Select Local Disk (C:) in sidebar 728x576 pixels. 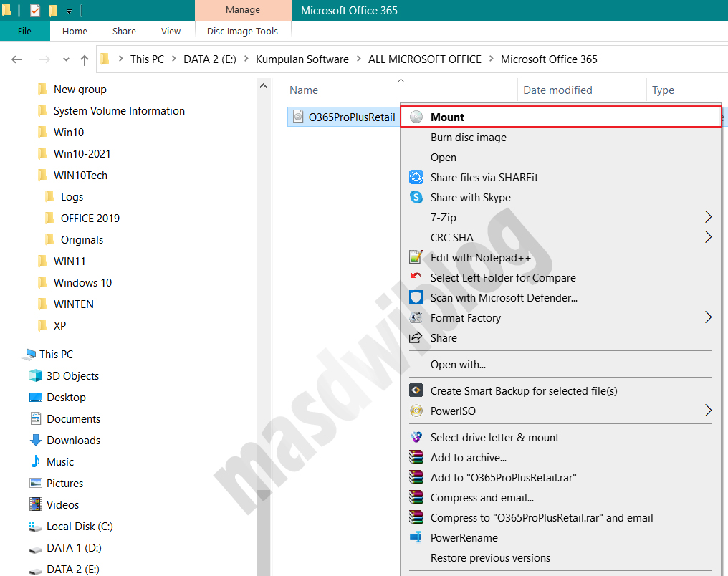pos(80,527)
